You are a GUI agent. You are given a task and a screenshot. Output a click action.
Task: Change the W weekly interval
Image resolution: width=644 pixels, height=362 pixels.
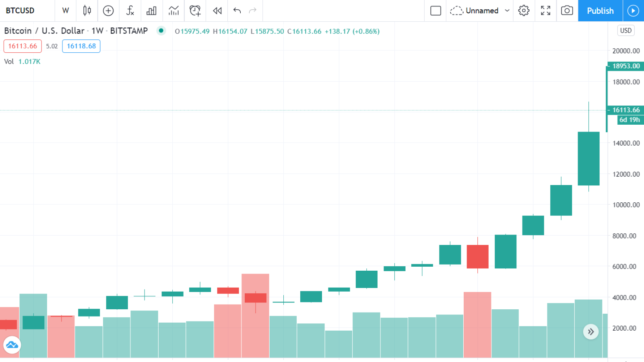coord(66,10)
